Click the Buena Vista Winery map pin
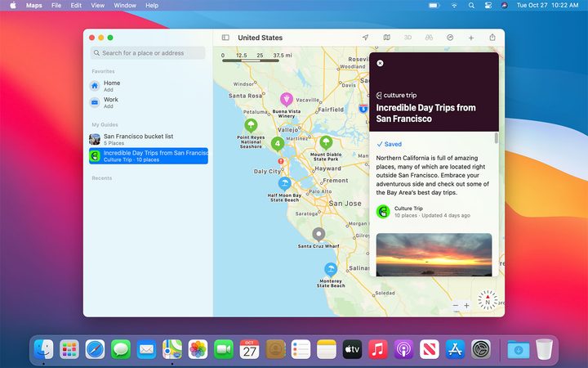This screenshot has width=588, height=368. 287,99
